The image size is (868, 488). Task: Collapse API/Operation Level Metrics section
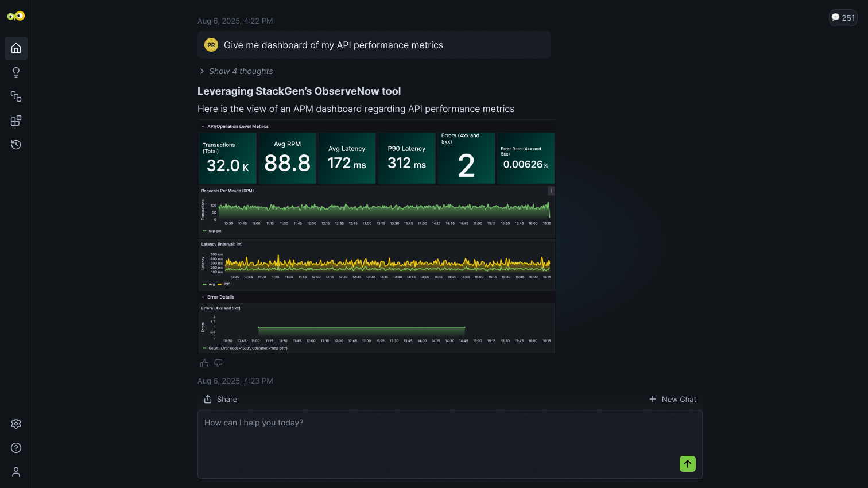click(203, 126)
